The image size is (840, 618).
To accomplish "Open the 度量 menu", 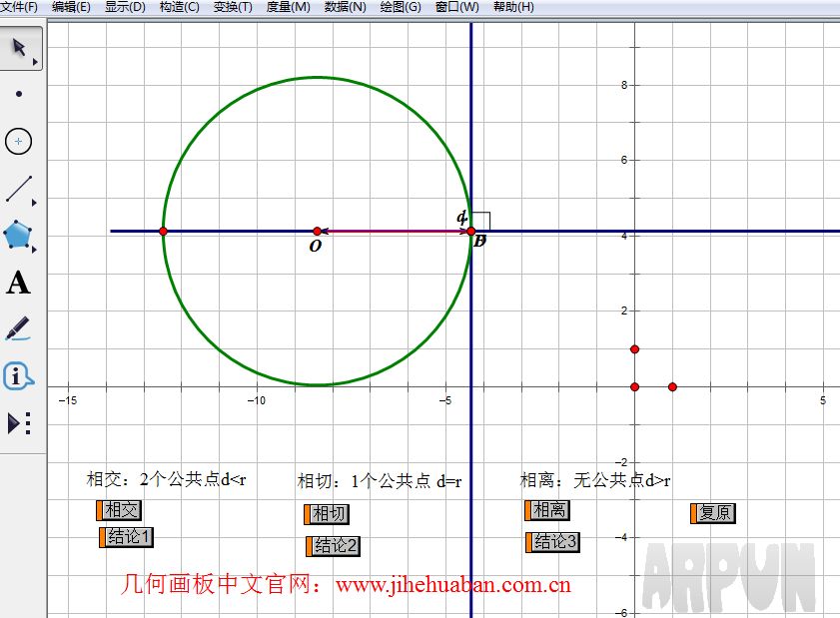I will [x=286, y=7].
